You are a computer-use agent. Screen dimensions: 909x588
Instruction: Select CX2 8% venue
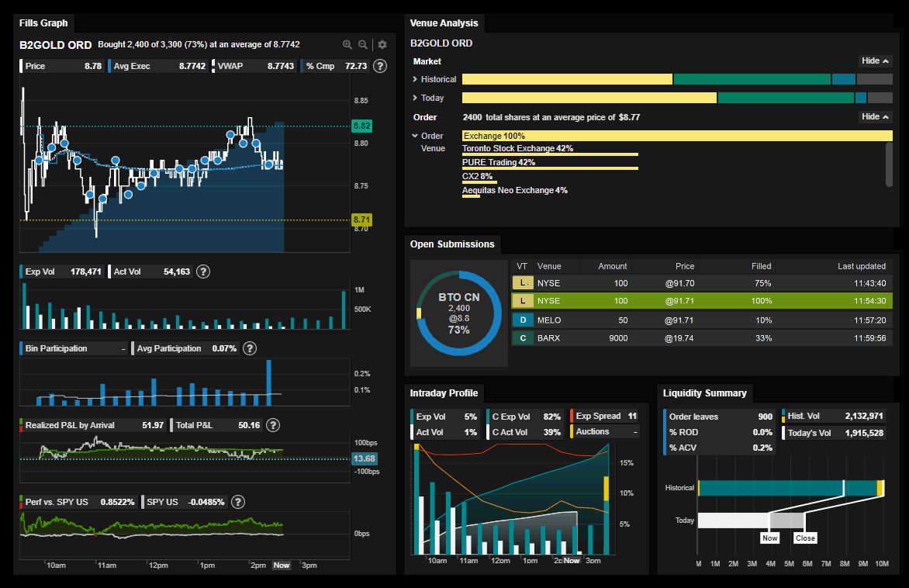pos(477,178)
